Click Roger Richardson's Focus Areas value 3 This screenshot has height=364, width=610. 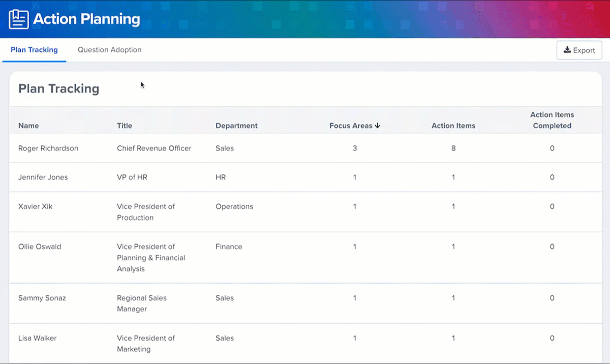(x=355, y=148)
